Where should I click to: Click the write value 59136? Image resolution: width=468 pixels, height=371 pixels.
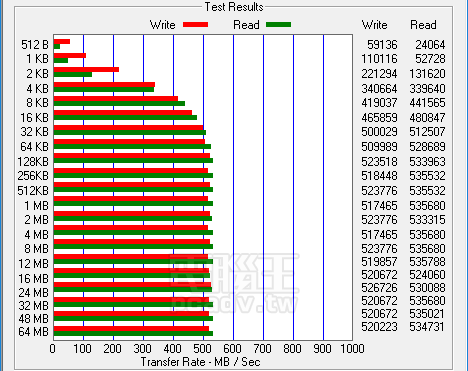pos(382,45)
